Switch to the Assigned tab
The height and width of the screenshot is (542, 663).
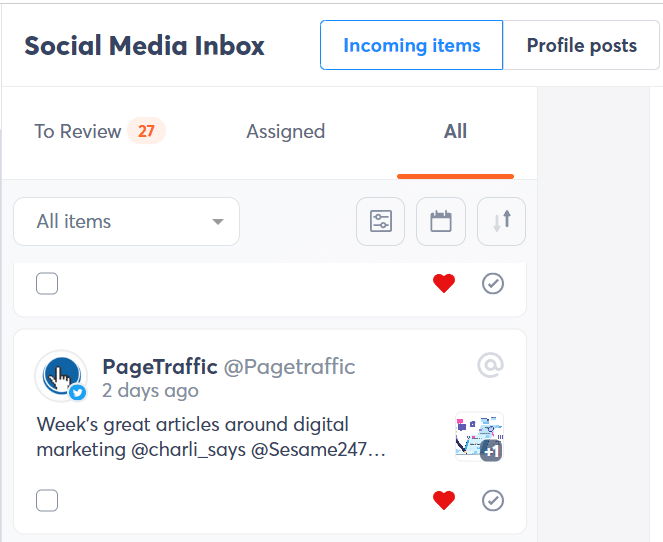tap(285, 131)
